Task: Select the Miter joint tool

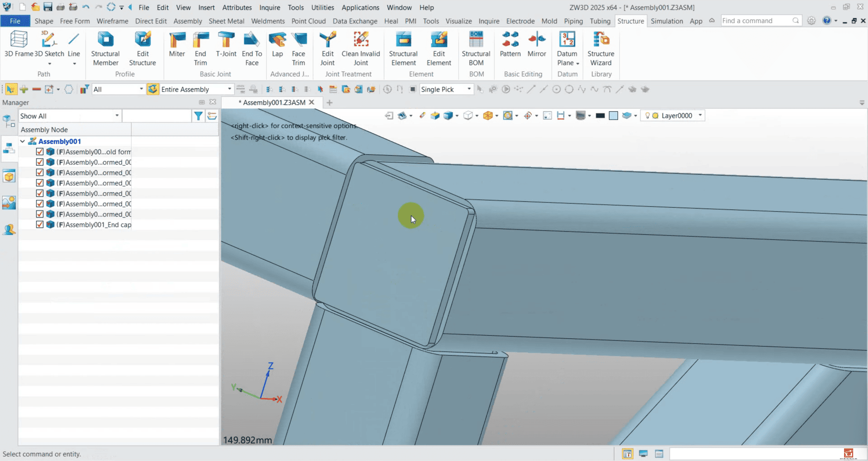Action: [177, 45]
